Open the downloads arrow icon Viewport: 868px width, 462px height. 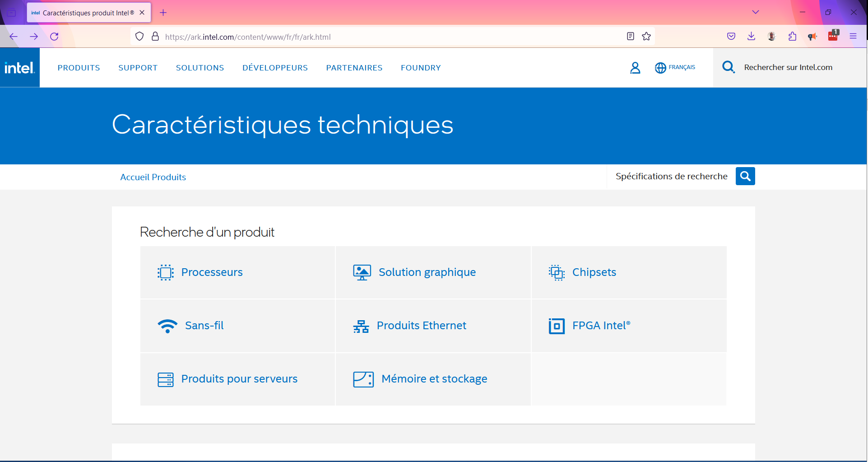click(x=752, y=37)
